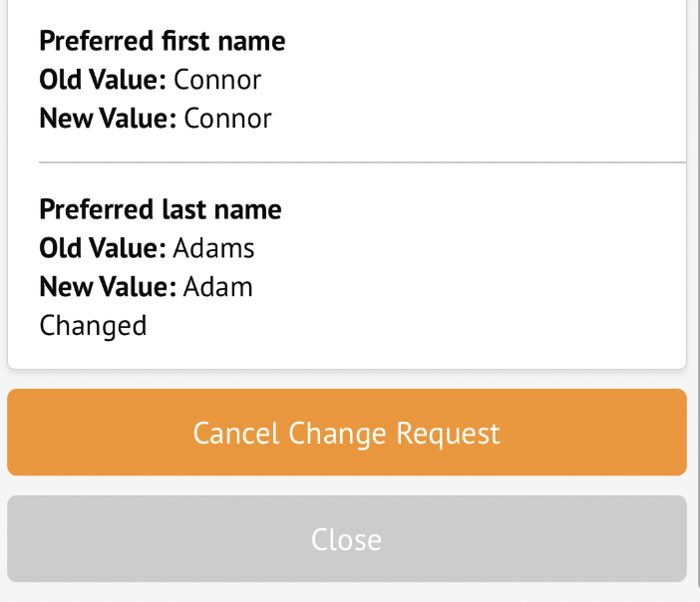
Task: Select the old last name Adams
Action: tap(213, 248)
